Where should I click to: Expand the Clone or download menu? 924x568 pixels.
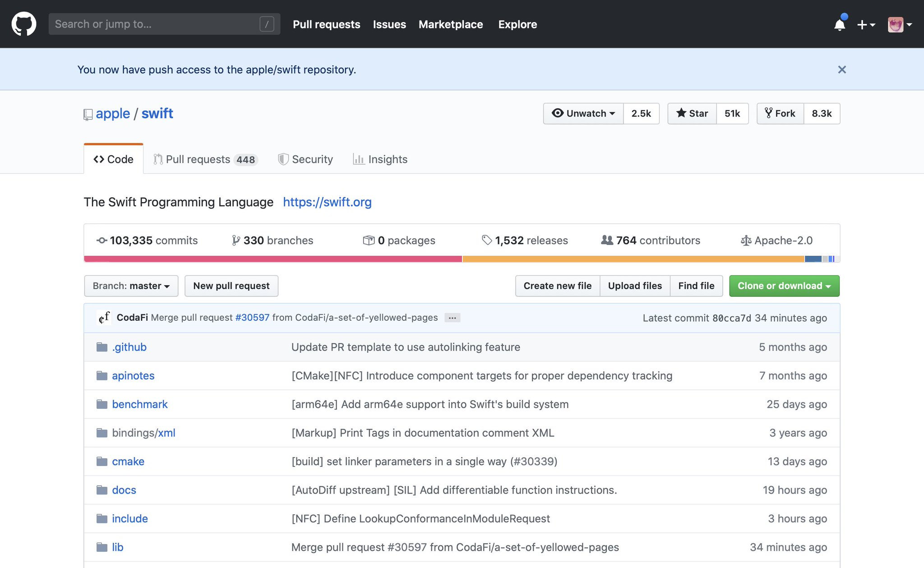(784, 286)
